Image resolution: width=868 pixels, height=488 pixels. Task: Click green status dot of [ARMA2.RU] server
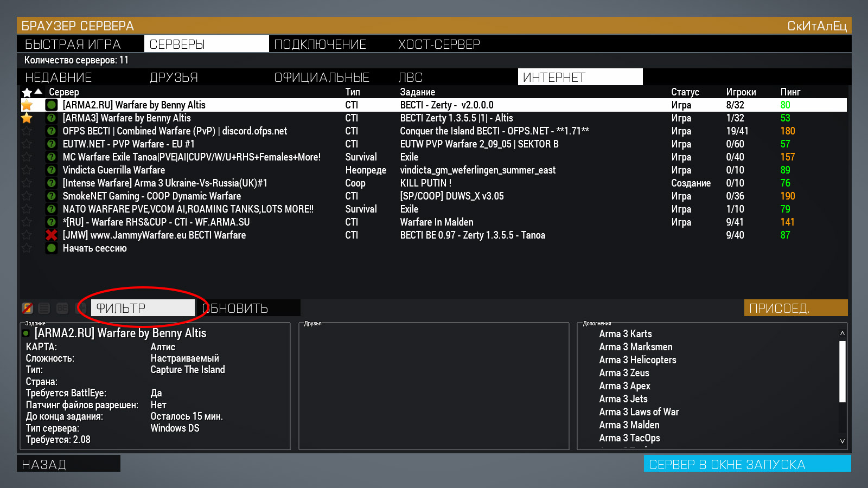pos(52,105)
